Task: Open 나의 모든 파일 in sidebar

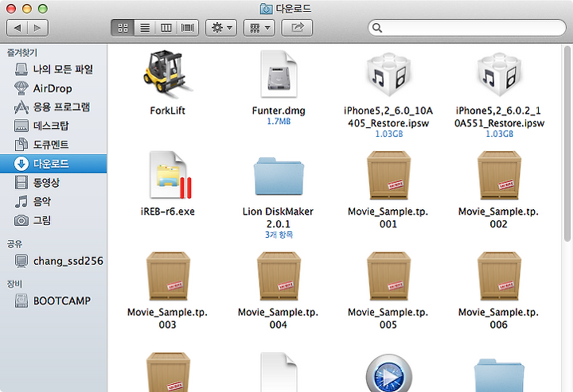Action: click(x=53, y=69)
